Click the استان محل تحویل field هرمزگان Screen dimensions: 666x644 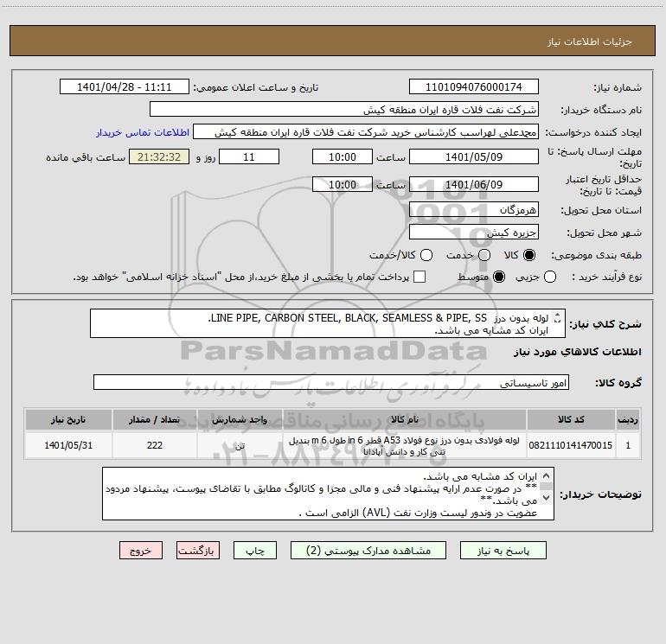(474, 209)
